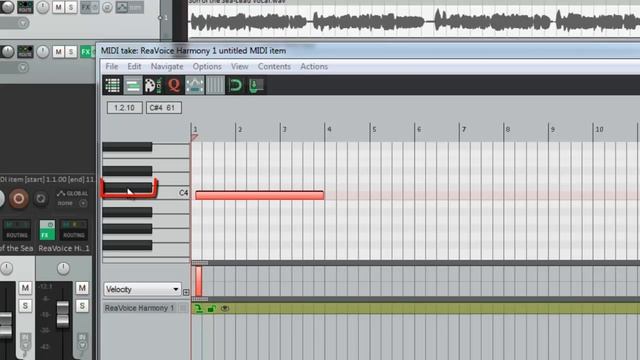Mute the ReaVoice Harmony track in track panel
The height and width of the screenshot is (360, 640).
click(x=58, y=52)
